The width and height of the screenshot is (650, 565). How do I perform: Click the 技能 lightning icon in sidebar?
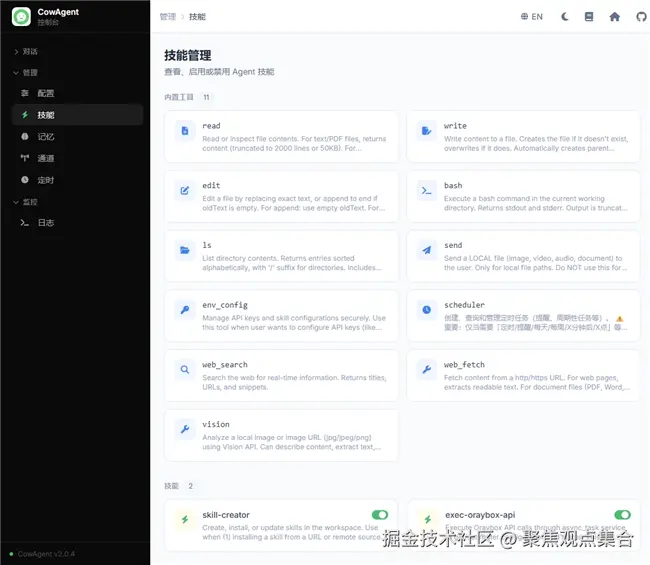(25, 115)
